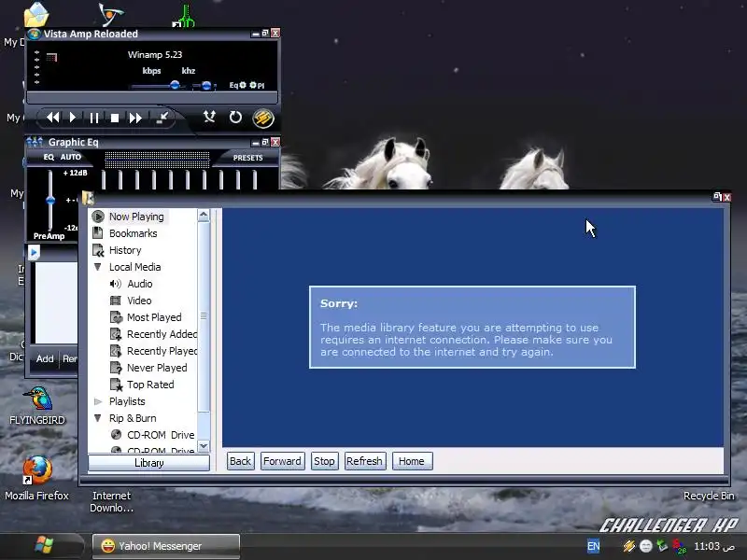
Task: Click the visualization icon in Winamp display
Action: (x=51, y=58)
